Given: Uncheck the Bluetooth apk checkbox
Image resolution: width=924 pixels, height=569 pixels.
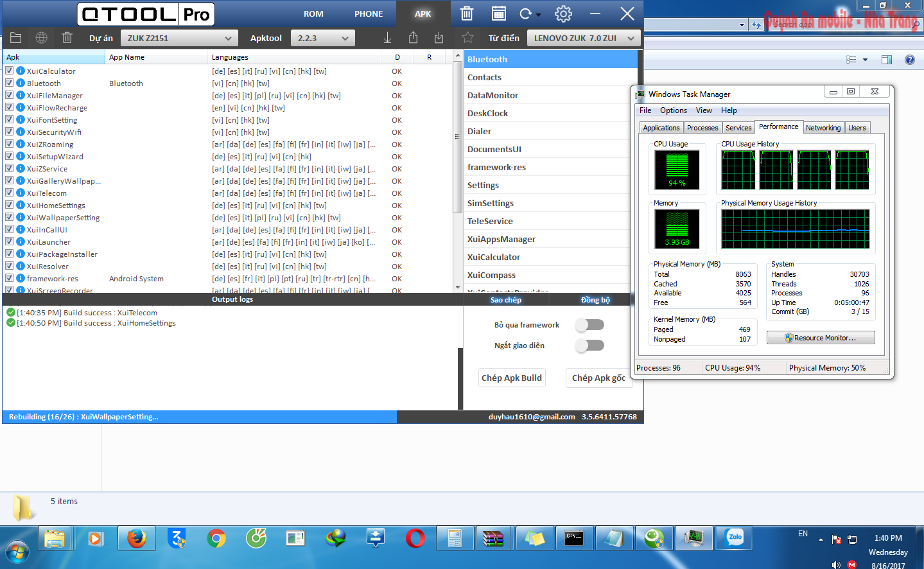Looking at the screenshot, I should coord(10,83).
